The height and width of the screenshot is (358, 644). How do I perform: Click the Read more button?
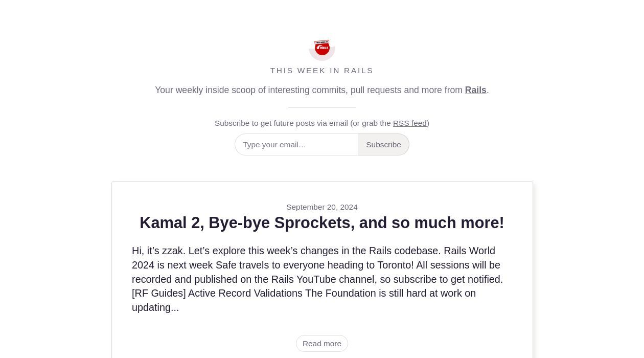point(322,344)
